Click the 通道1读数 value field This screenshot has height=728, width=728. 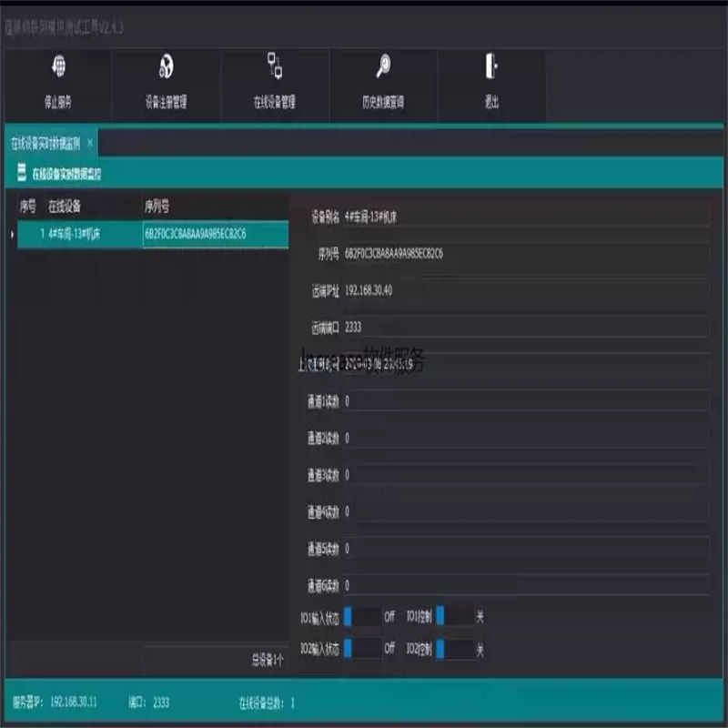(x=527, y=401)
